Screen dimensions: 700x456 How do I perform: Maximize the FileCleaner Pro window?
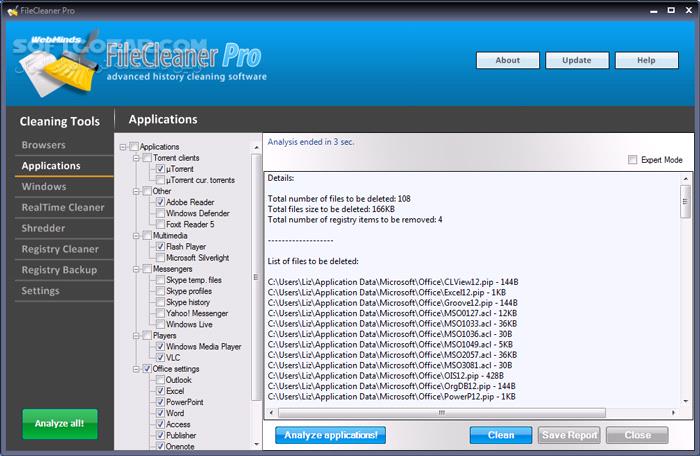(x=671, y=10)
